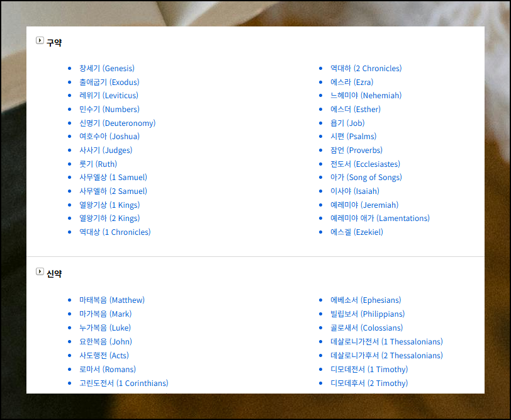Open 사무엘하 (2 Samuel) link
511x420 pixels.
[x=113, y=191]
